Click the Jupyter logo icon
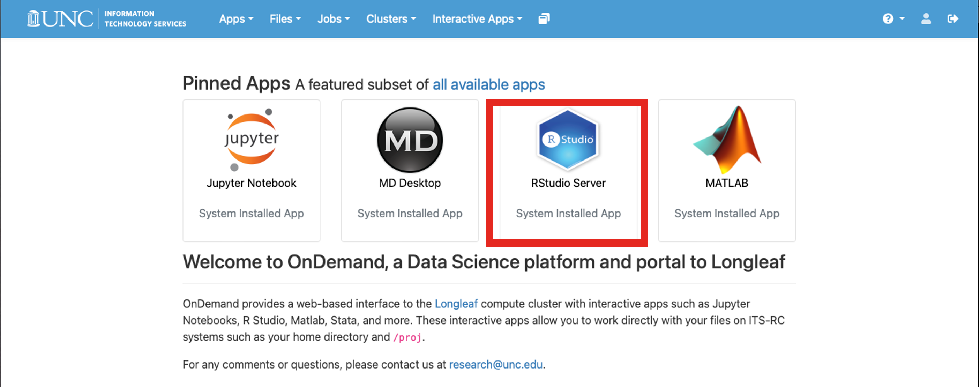The image size is (980, 387). coord(252,139)
